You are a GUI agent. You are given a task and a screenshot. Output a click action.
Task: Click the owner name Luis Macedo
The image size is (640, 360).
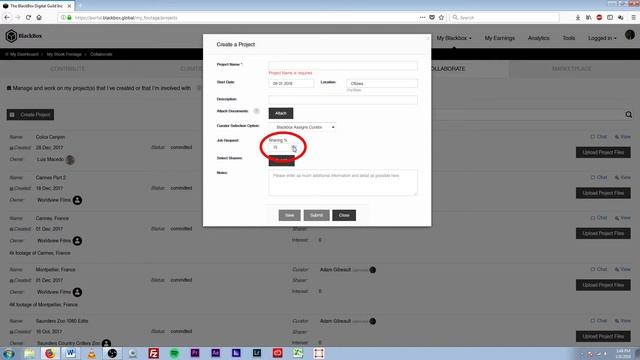point(50,159)
